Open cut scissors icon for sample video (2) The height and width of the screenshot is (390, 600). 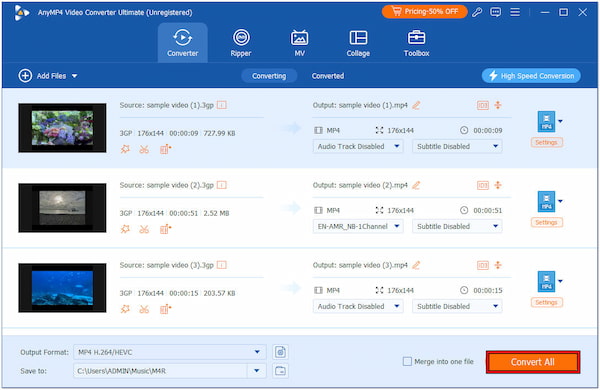click(144, 229)
